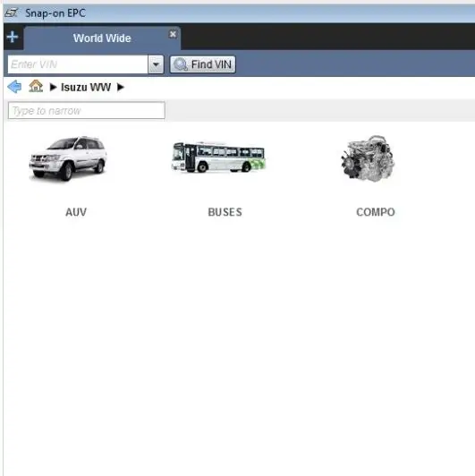The width and height of the screenshot is (475, 476).
Task: Go to home via house icon
Action: (36, 86)
